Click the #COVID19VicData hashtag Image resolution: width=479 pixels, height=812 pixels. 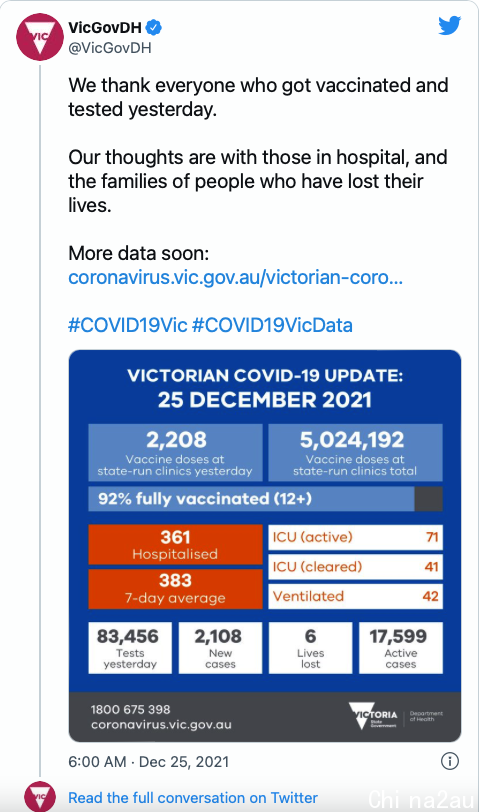point(272,325)
